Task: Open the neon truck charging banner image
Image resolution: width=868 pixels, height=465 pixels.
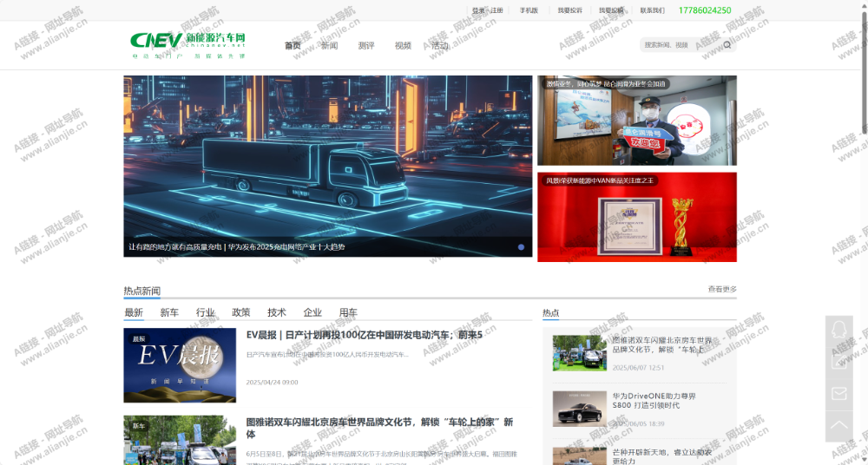Action: [x=328, y=166]
